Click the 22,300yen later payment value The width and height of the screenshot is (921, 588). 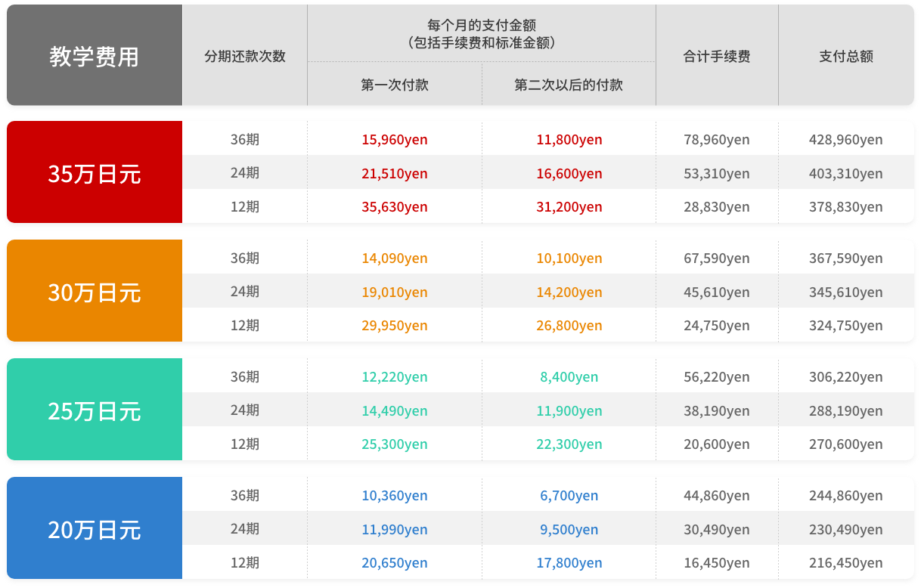pos(569,444)
